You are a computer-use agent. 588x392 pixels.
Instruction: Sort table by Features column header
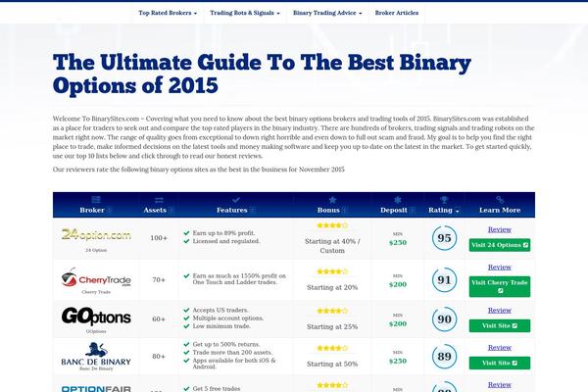pos(236,210)
